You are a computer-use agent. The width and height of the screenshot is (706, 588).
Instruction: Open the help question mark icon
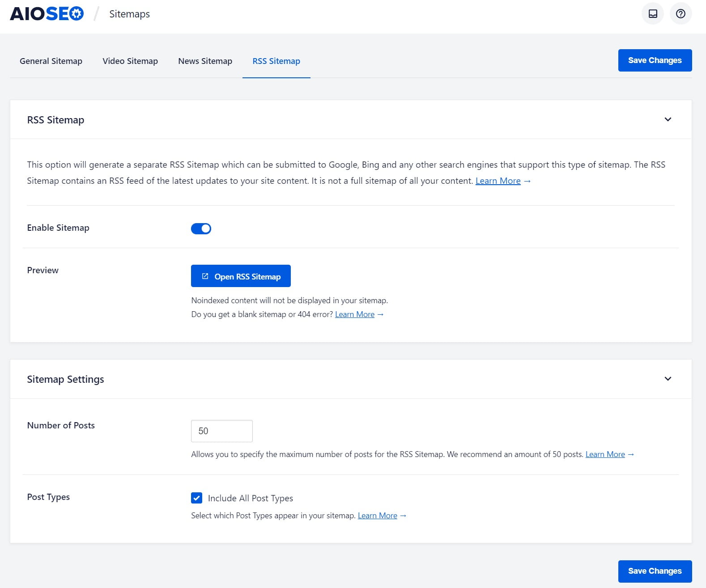click(x=680, y=14)
